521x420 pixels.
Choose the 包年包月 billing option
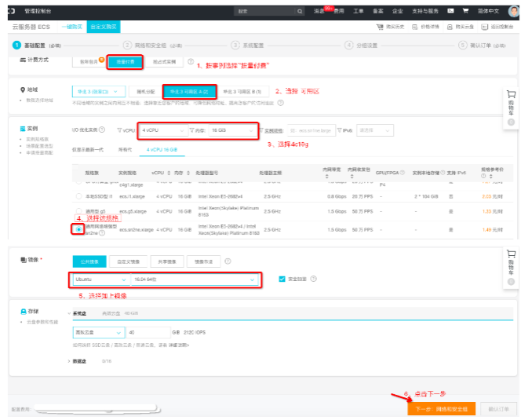(89, 61)
